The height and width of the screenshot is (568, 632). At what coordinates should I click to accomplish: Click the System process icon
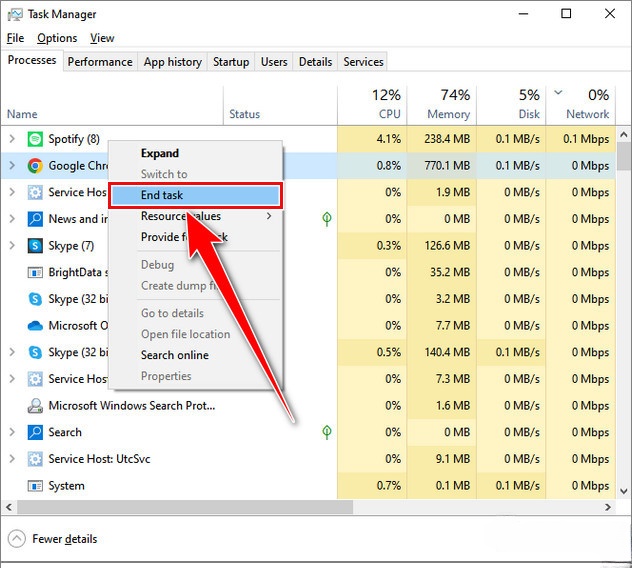(x=35, y=486)
